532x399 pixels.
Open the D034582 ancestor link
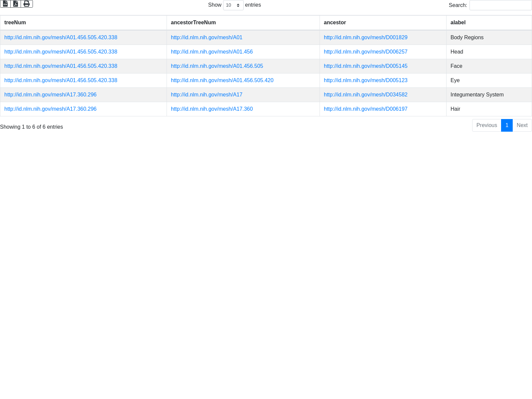point(365,95)
